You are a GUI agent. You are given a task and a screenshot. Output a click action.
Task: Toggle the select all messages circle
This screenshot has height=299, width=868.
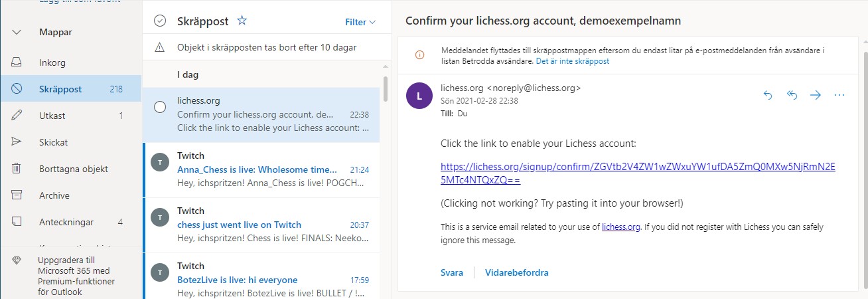160,21
